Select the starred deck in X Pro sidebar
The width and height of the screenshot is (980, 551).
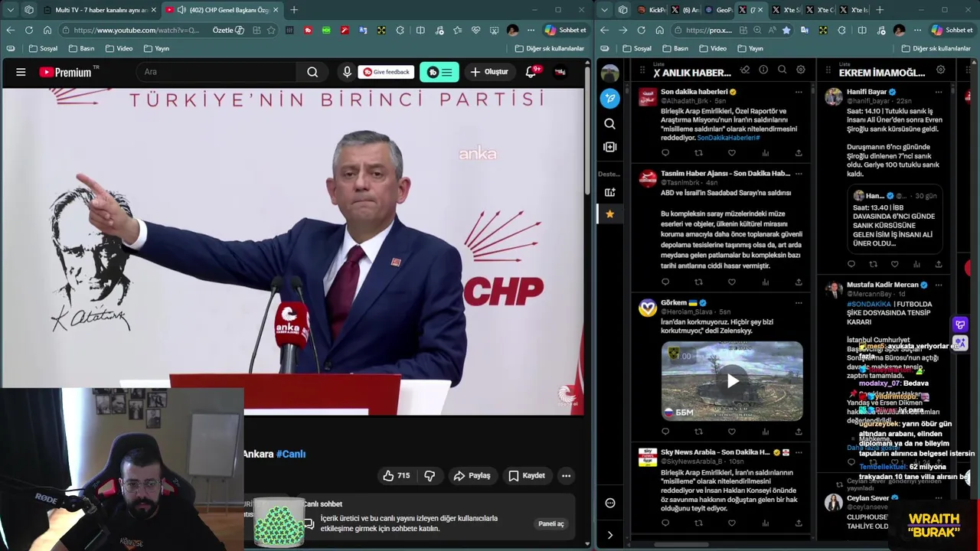[x=610, y=214]
